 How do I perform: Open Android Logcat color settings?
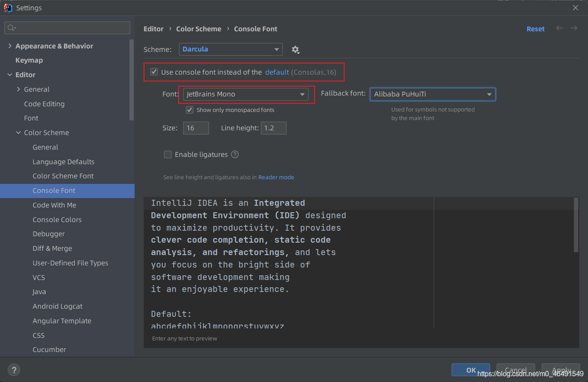[57, 306]
